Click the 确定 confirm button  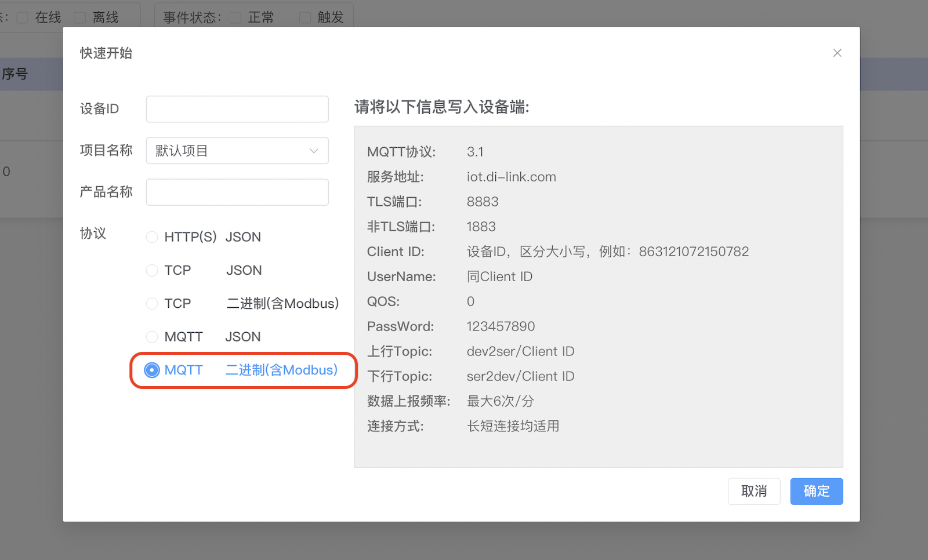click(816, 491)
